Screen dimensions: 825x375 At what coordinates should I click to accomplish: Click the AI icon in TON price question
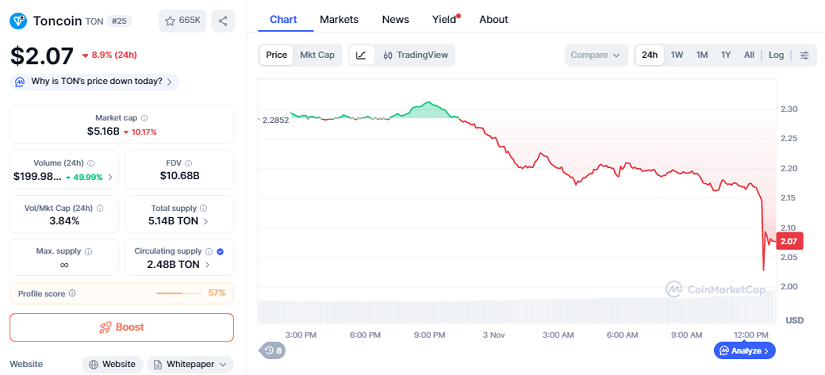click(20, 82)
